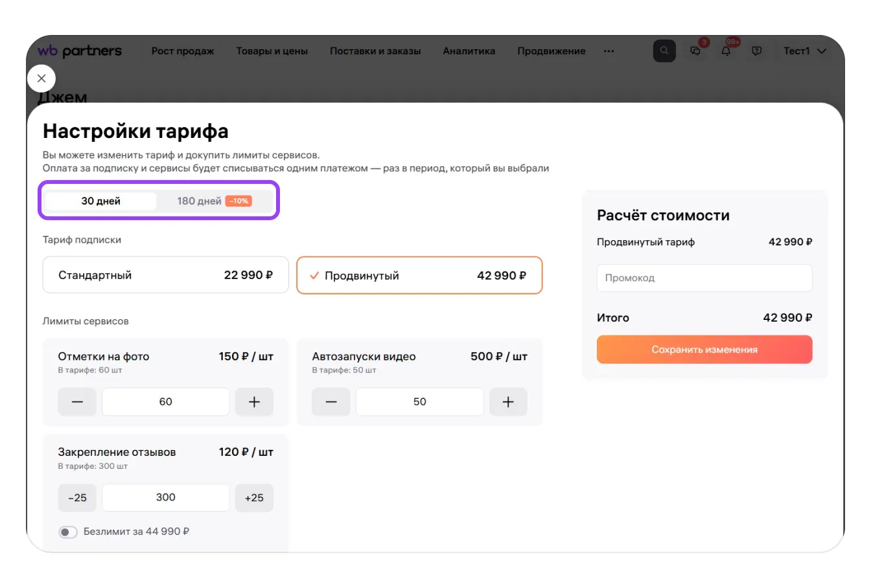
Task: Select the Standard subscription plan
Action: (x=165, y=275)
